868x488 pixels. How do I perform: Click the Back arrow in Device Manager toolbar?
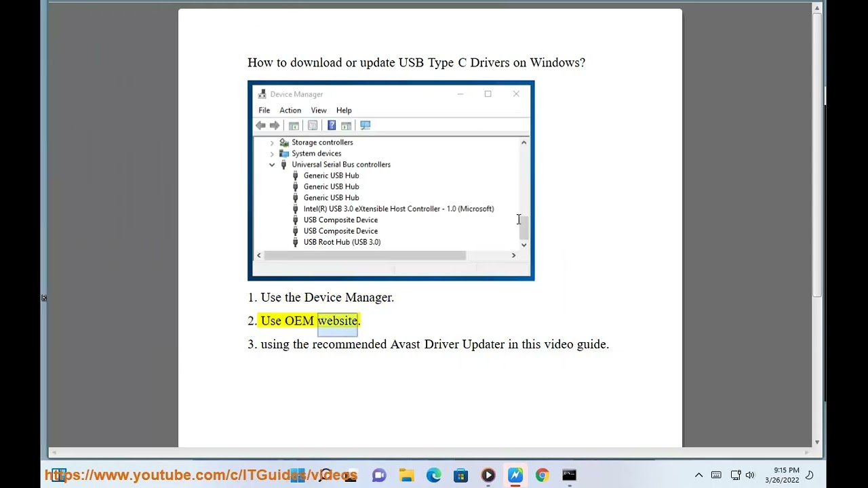[x=260, y=125]
